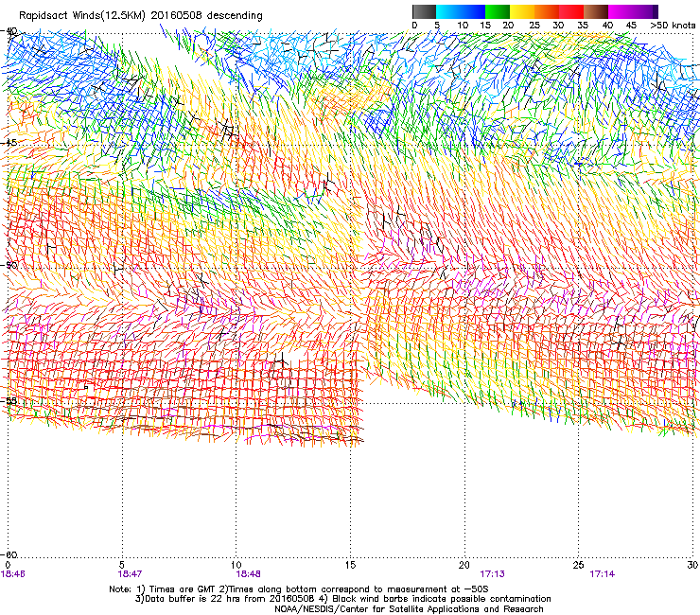This screenshot has height=615, width=700.
Task: Click the magenta 40-45 knots legend swatch
Action: [x=621, y=11]
